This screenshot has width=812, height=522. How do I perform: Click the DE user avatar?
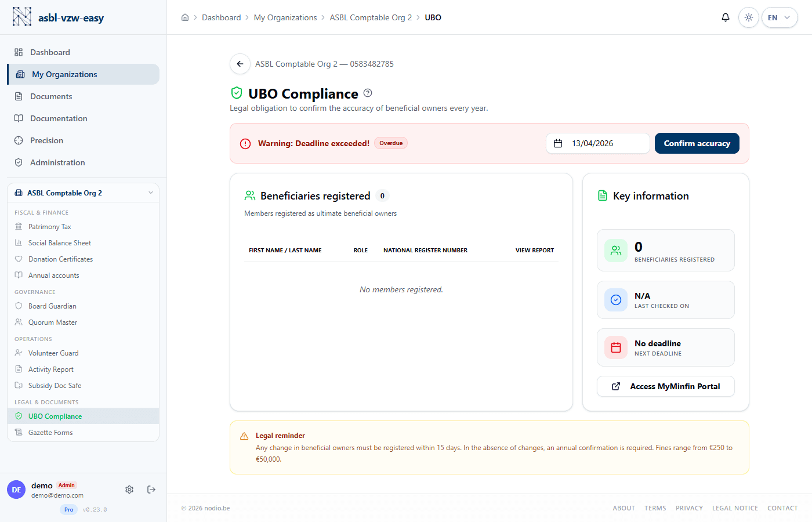coord(16,490)
